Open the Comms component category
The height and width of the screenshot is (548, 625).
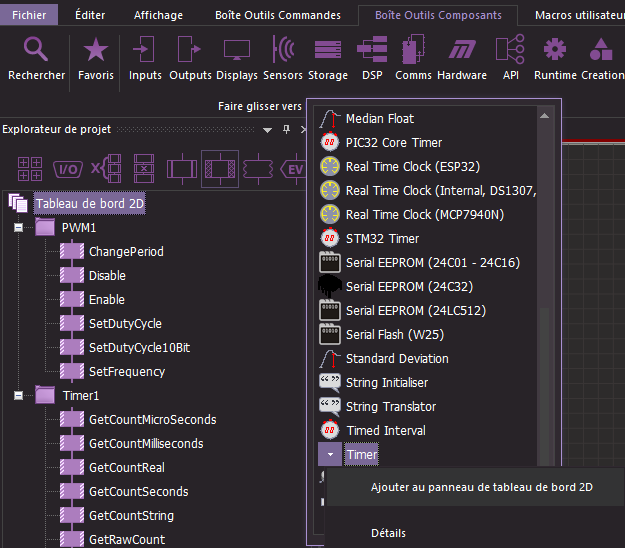tap(413, 58)
